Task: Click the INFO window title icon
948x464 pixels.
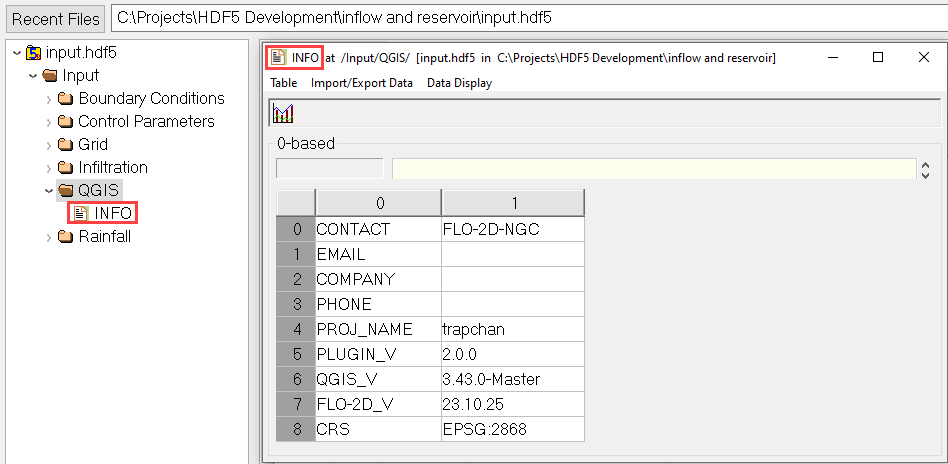Action: click(x=279, y=58)
